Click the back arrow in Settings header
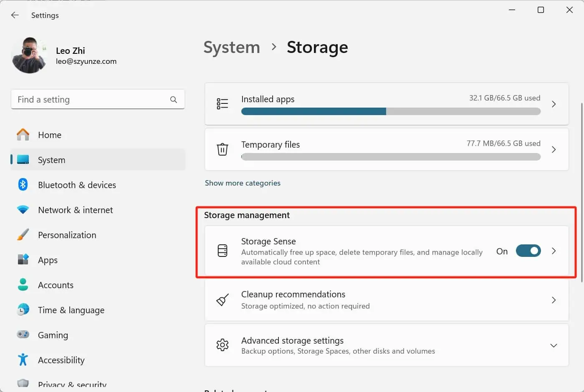Screen dimensions: 584x392 15,15
